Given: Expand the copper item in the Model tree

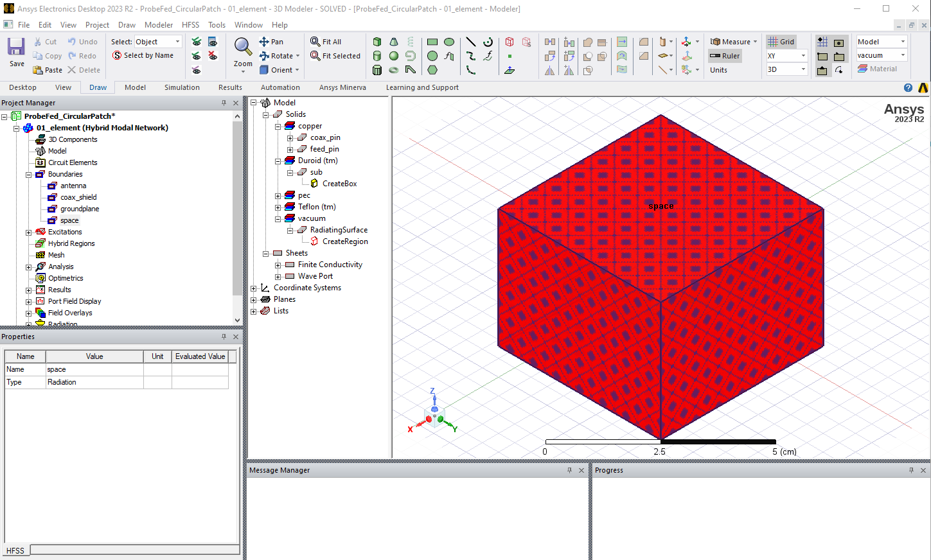Looking at the screenshot, I should coord(279,125).
